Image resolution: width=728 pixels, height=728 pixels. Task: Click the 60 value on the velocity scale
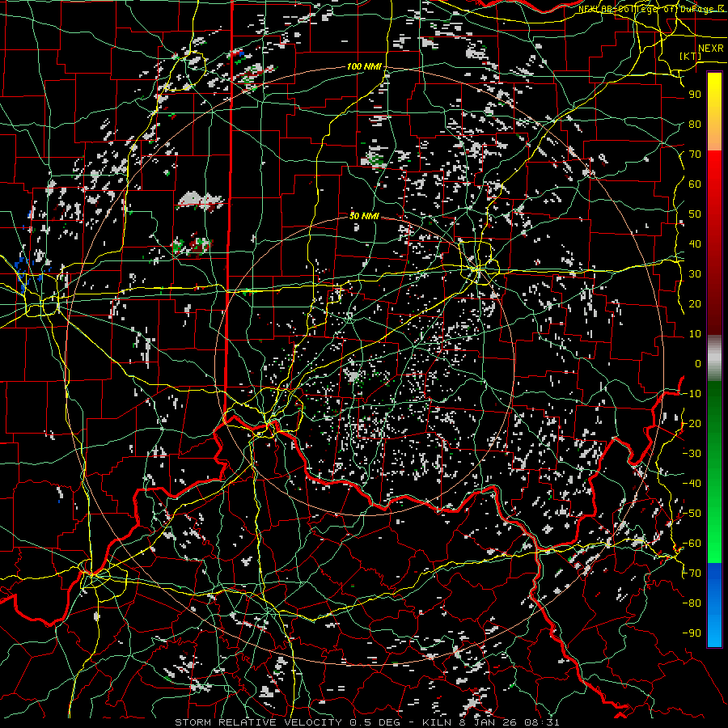(695, 184)
